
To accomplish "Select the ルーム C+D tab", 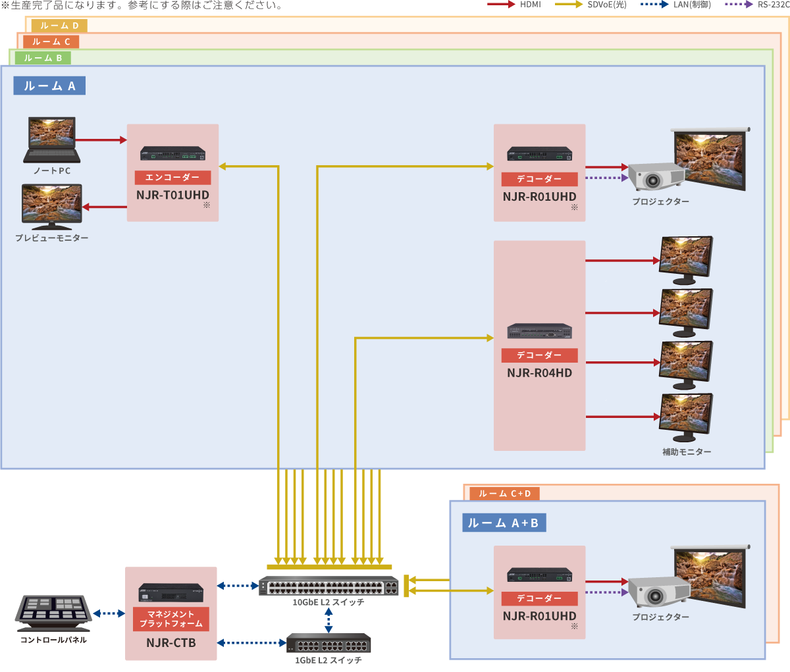I will 504,494.
